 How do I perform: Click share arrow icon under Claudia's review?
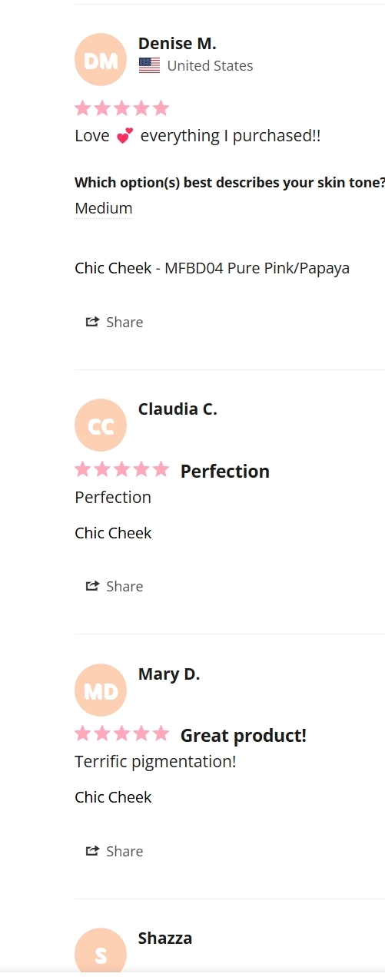pyautogui.click(x=92, y=586)
